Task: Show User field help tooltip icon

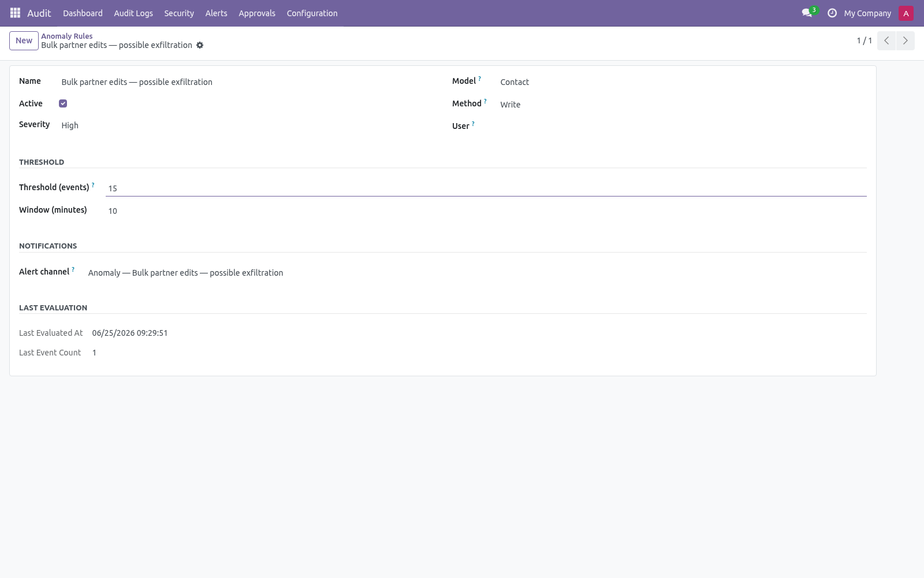Action: pyautogui.click(x=473, y=123)
